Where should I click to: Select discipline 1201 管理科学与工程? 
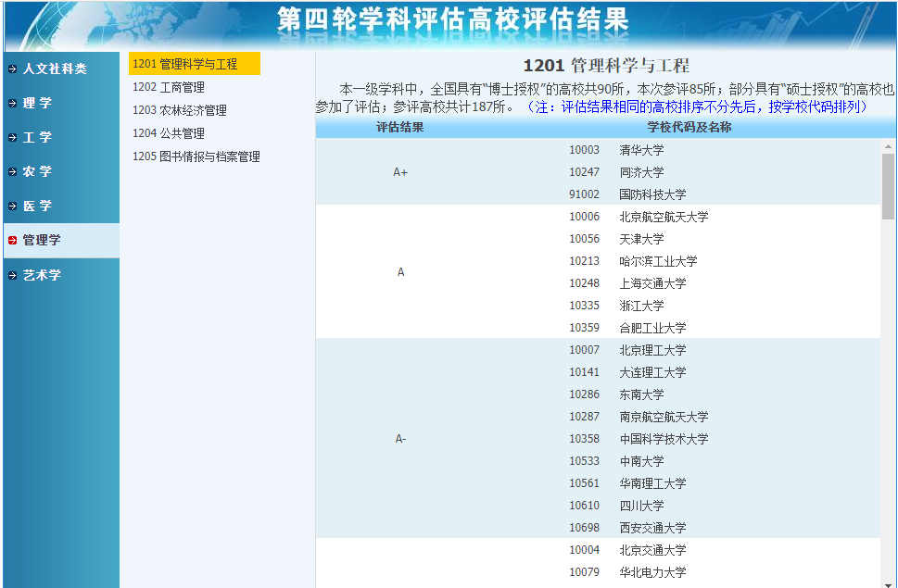(194, 64)
